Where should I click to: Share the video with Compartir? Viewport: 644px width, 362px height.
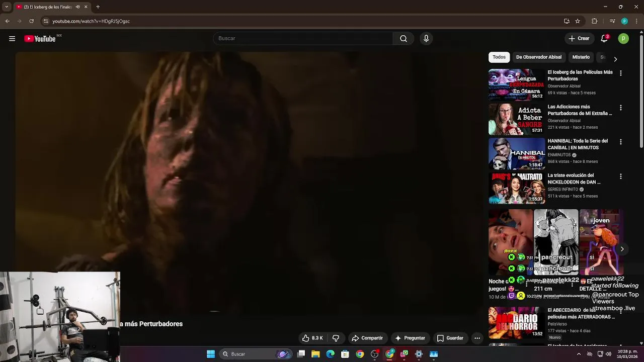367,338
